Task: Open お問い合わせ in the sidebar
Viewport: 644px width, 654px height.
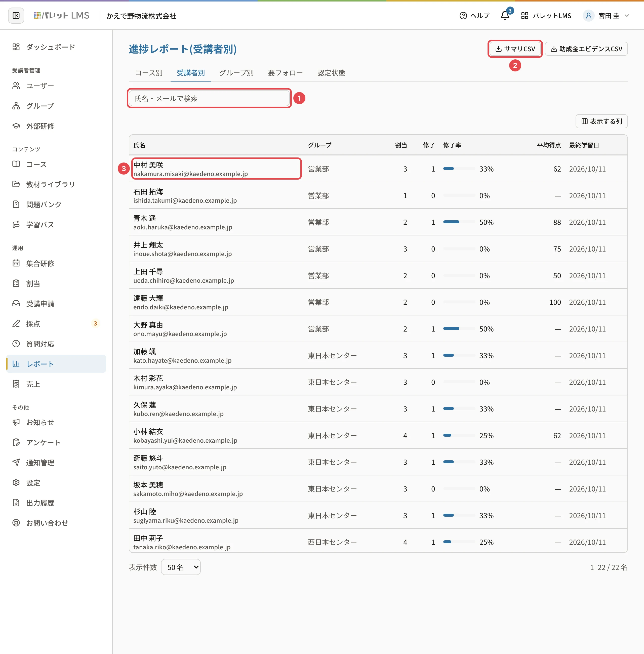Action: (56, 523)
